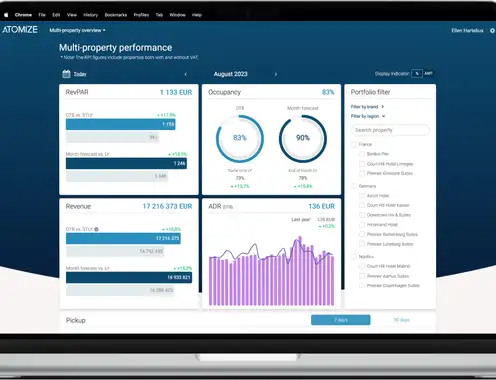Viewport: 496px width, 380px height.
Task: Open settings gear icon
Action: pyautogui.click(x=492, y=30)
